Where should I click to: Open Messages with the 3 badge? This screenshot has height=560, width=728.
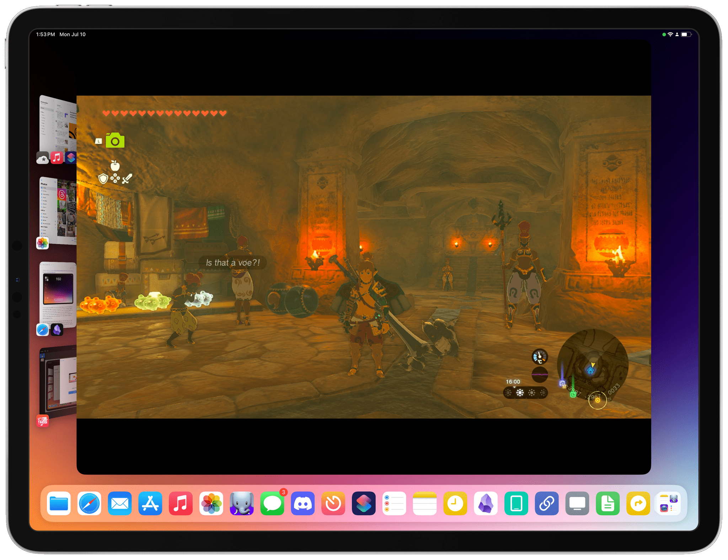point(272,504)
